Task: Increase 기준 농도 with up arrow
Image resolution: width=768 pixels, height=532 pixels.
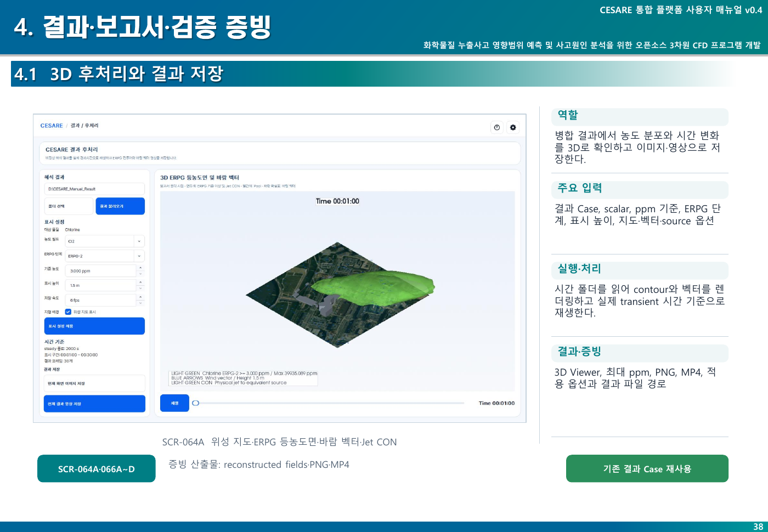Action: (140, 268)
